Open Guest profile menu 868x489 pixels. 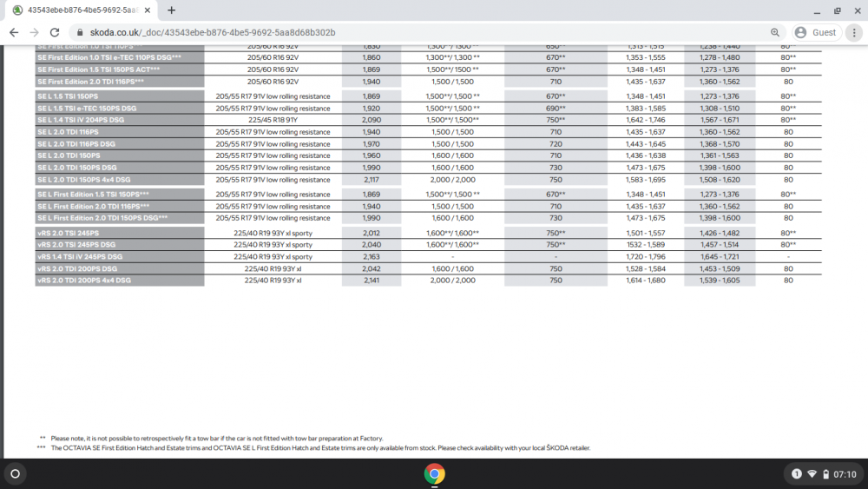817,33
